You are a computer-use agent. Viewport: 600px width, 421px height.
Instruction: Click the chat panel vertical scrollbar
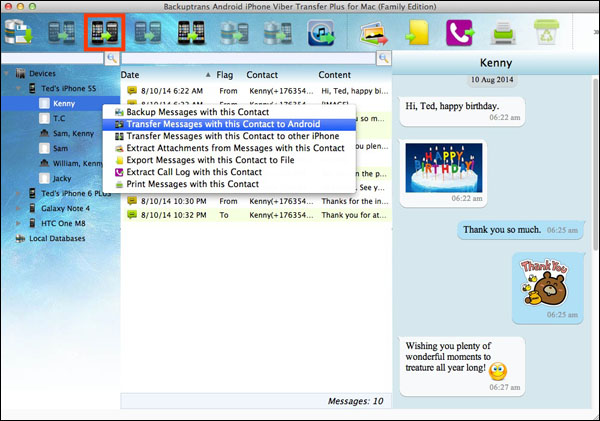point(595,165)
